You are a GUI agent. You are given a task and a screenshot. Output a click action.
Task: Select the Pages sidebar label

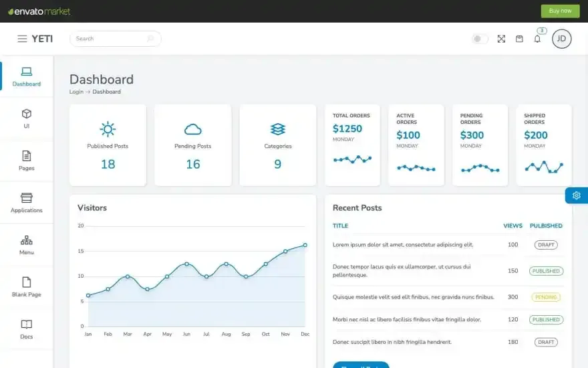(x=27, y=168)
